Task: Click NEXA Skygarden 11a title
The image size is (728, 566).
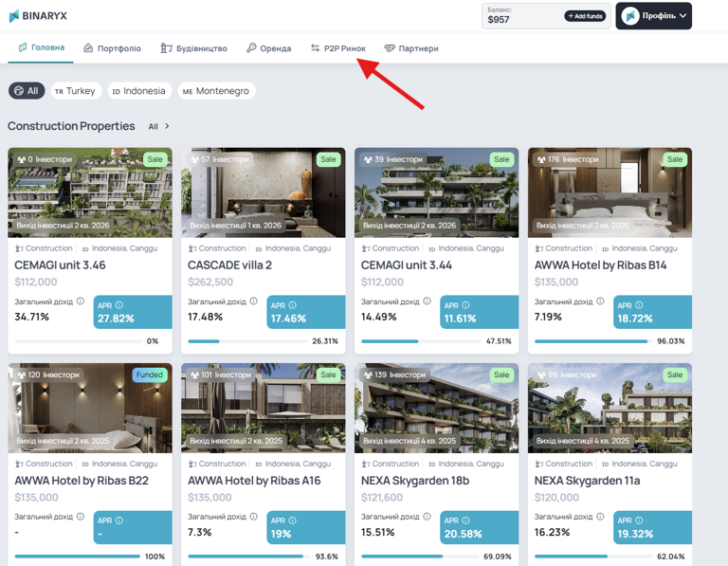Action: click(588, 481)
